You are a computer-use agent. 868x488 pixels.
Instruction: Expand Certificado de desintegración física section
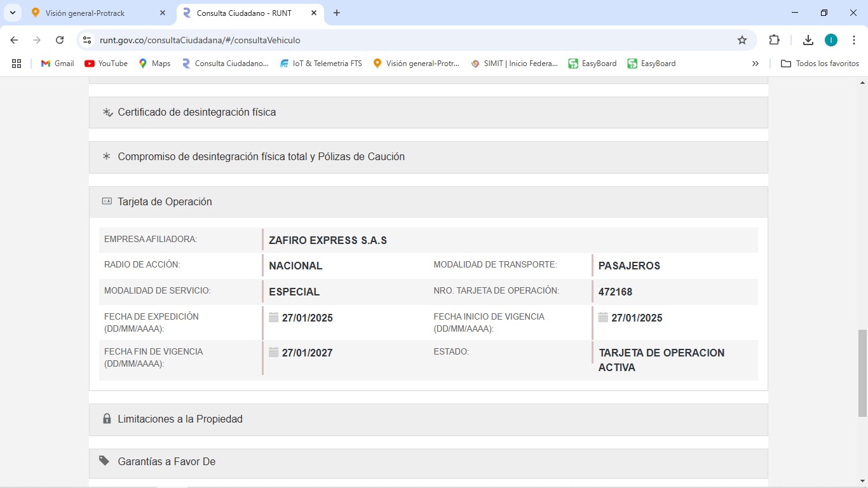(x=197, y=112)
